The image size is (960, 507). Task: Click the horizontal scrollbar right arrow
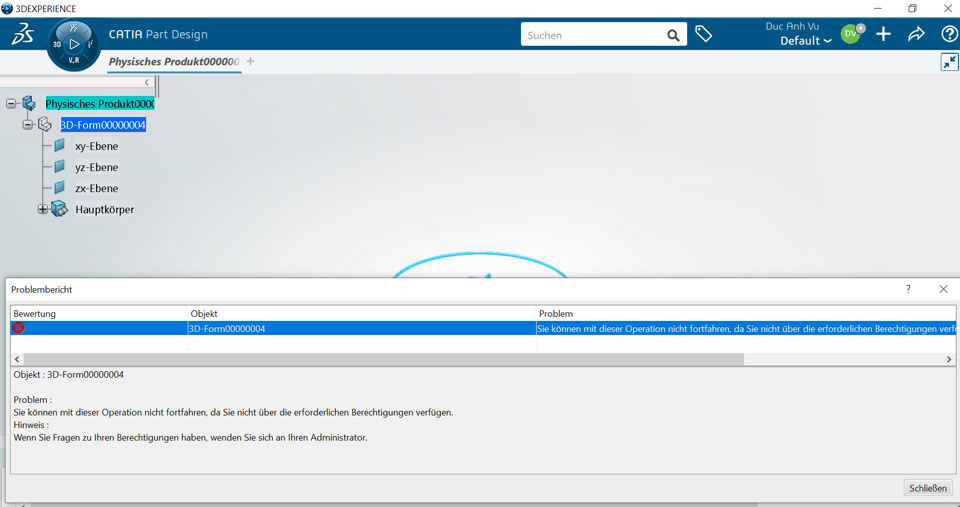949,359
